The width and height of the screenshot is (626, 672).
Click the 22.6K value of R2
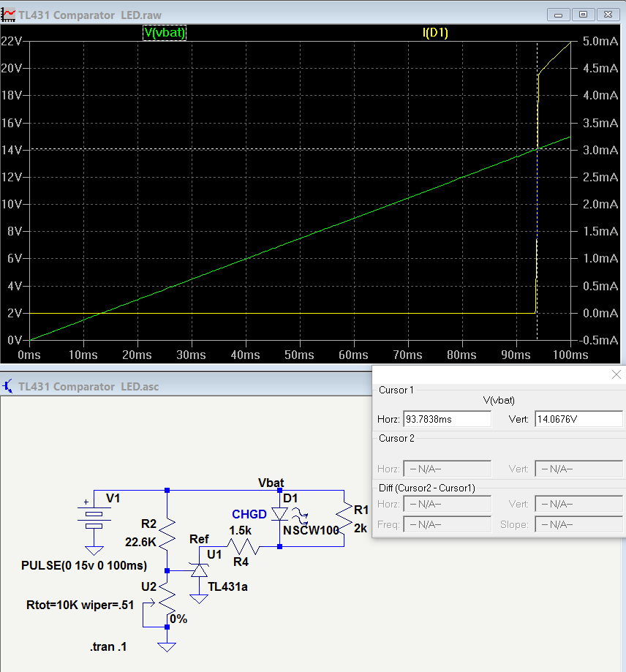[x=140, y=542]
